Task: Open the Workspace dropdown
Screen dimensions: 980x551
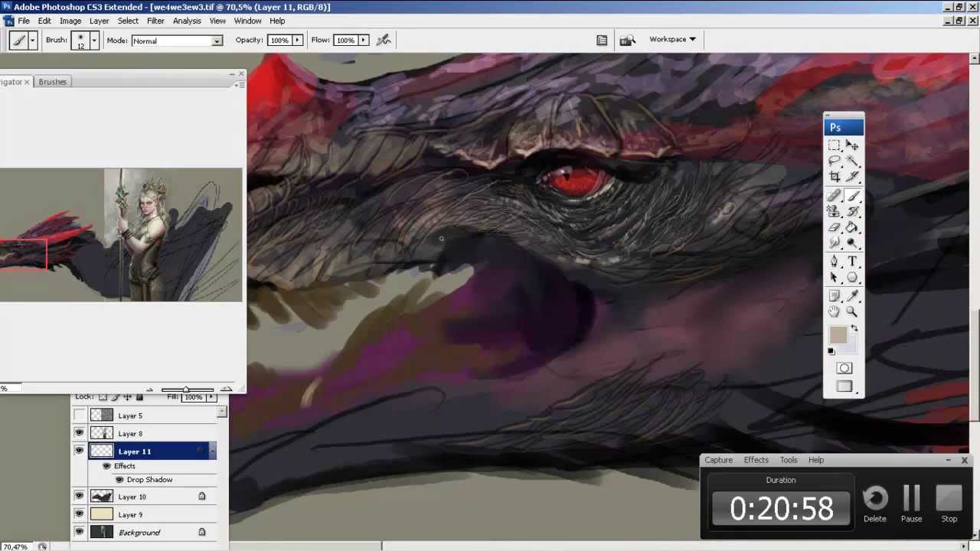Action: click(672, 39)
